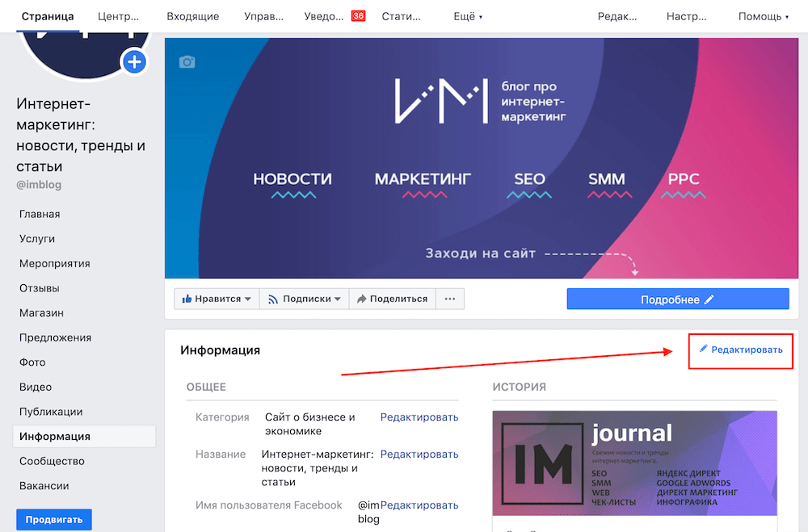Open the three-dots more actions button
This screenshot has height=532, width=808.
(x=450, y=299)
